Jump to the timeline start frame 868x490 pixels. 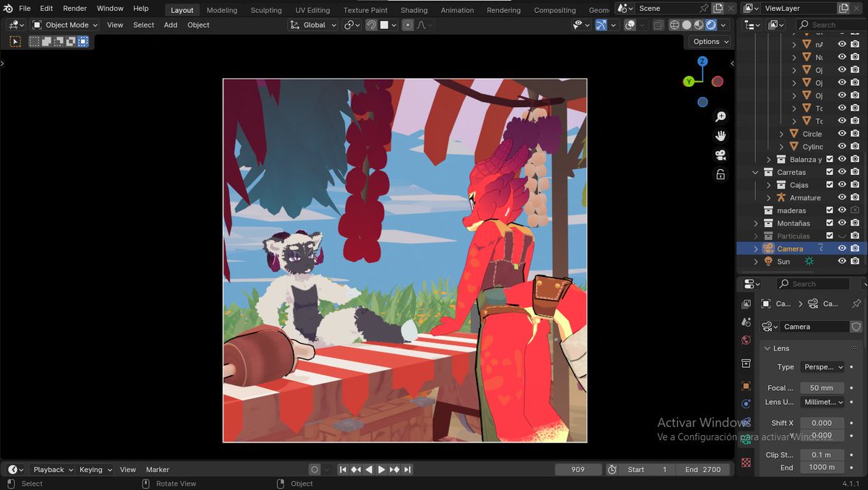(x=343, y=470)
